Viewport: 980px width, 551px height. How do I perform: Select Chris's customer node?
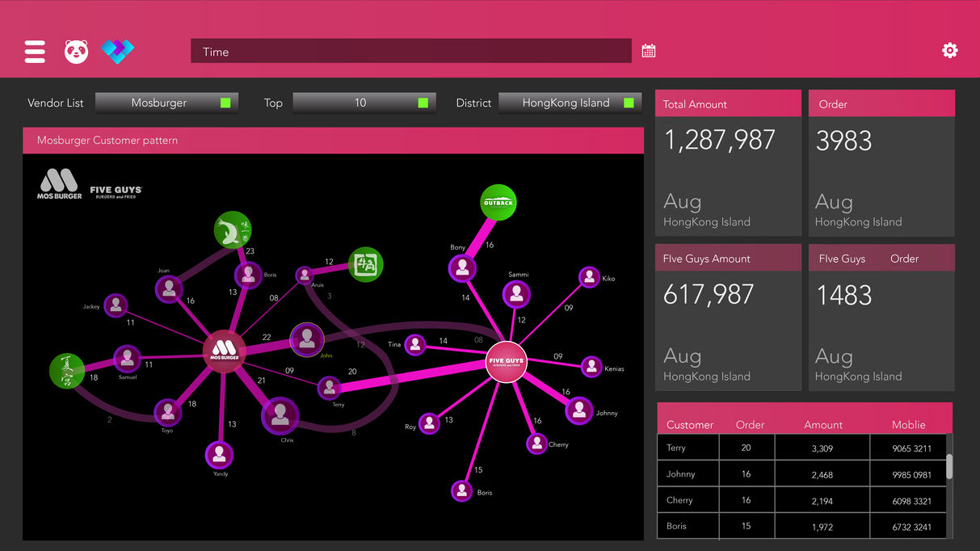pyautogui.click(x=280, y=416)
